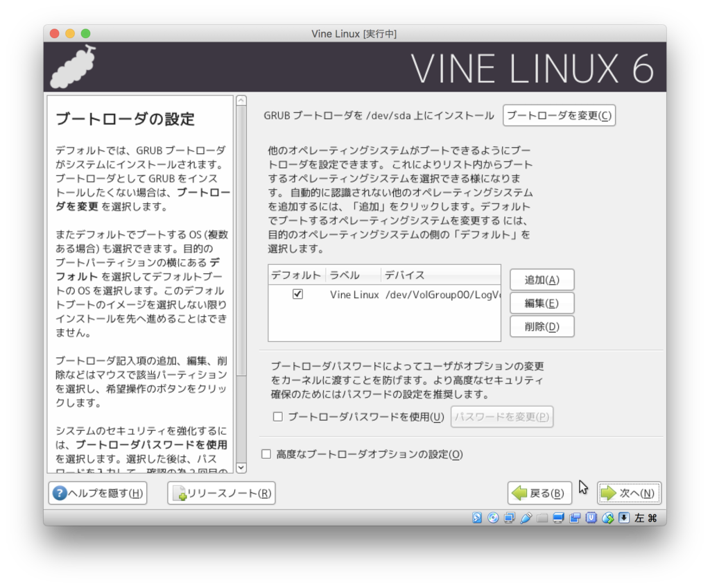This screenshot has height=588, width=710.
Task: Click the VirtualBox shared folders icon
Action: point(542,518)
